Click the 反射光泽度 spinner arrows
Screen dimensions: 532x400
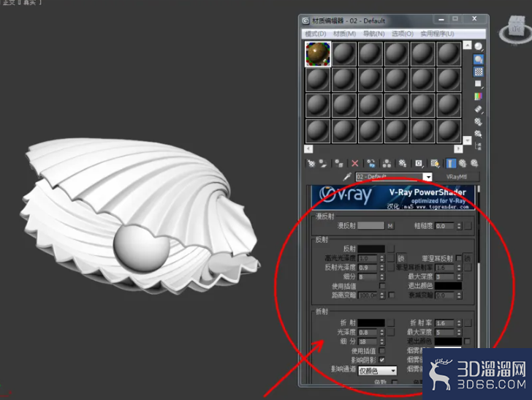382,268
